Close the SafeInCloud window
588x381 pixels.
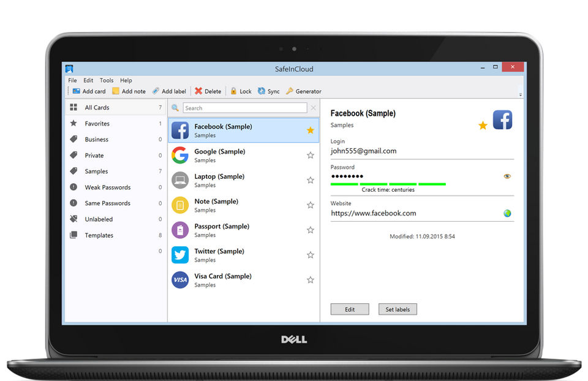coord(513,67)
